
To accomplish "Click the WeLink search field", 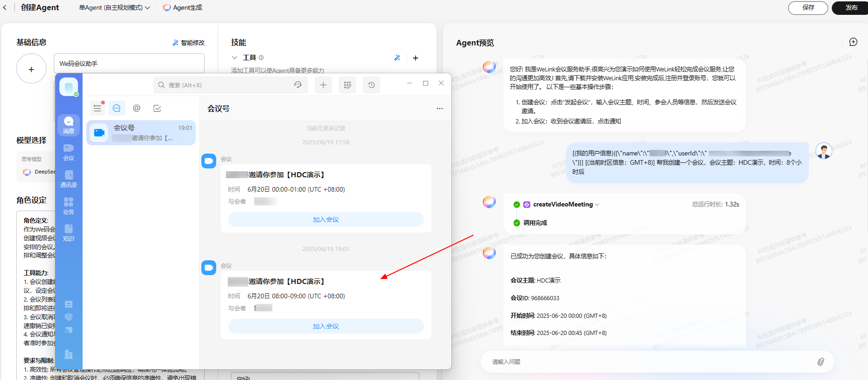I will click(230, 85).
